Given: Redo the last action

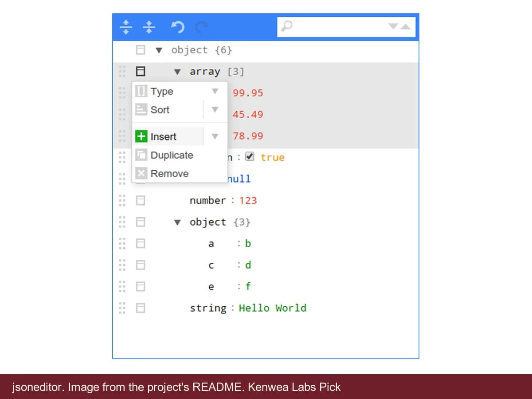Looking at the screenshot, I should (x=202, y=27).
